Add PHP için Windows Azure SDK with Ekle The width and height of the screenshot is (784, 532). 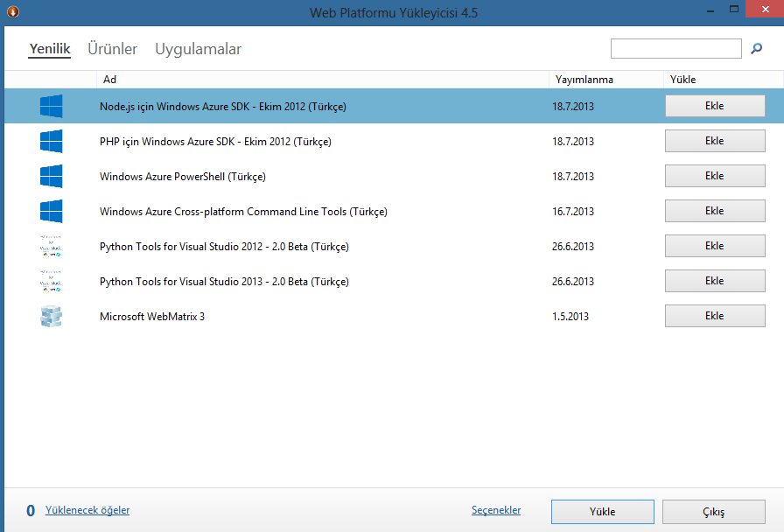click(715, 141)
